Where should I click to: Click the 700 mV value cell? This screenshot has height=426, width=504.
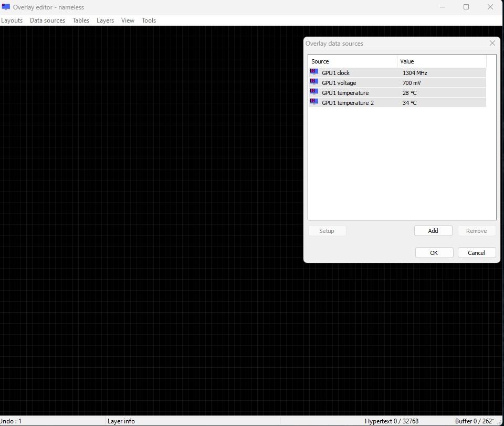click(412, 83)
